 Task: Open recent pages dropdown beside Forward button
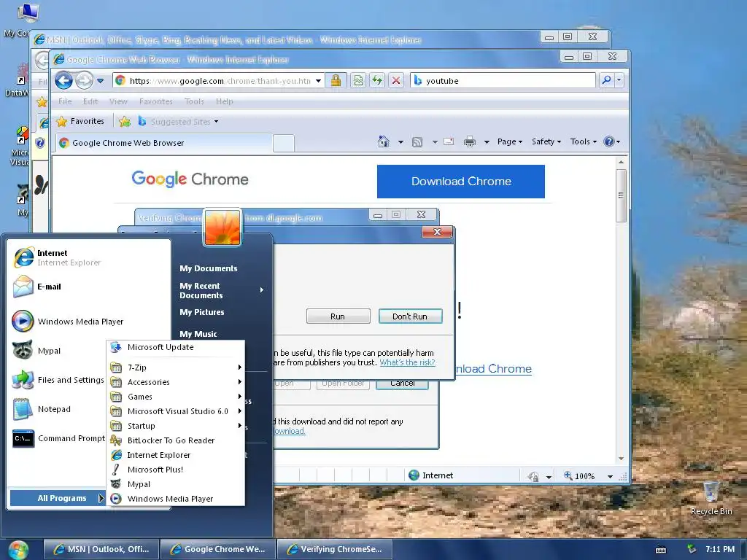pyautogui.click(x=100, y=81)
